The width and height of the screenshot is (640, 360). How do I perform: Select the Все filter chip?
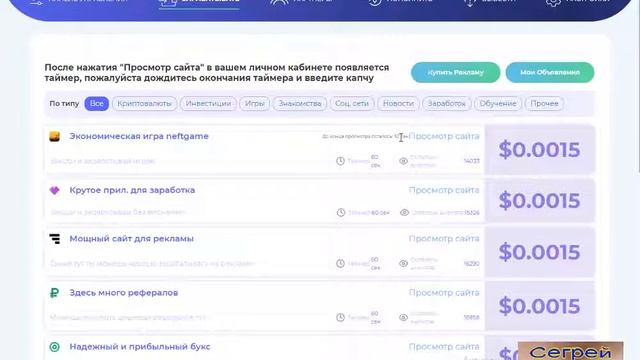tap(97, 104)
